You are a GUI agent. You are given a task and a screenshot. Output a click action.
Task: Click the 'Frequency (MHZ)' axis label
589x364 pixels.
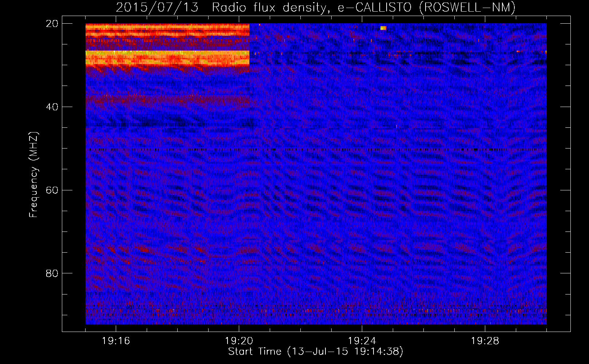point(33,175)
